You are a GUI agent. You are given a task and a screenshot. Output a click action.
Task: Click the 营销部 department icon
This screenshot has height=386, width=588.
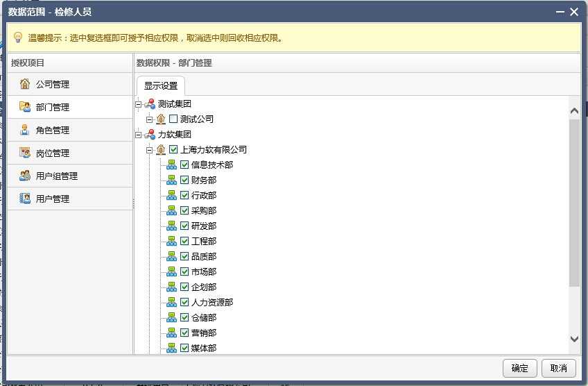171,333
